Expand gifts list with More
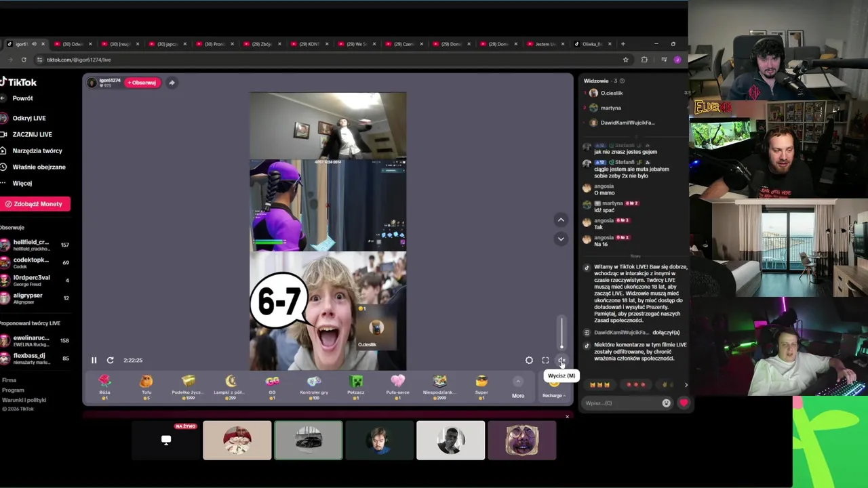Image resolution: width=868 pixels, height=488 pixels. point(518,388)
